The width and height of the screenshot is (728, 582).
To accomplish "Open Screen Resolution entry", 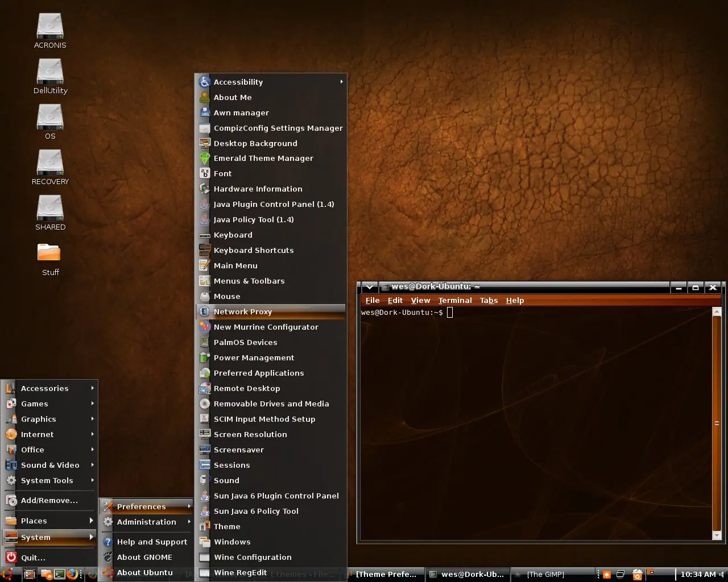I will [271, 435].
